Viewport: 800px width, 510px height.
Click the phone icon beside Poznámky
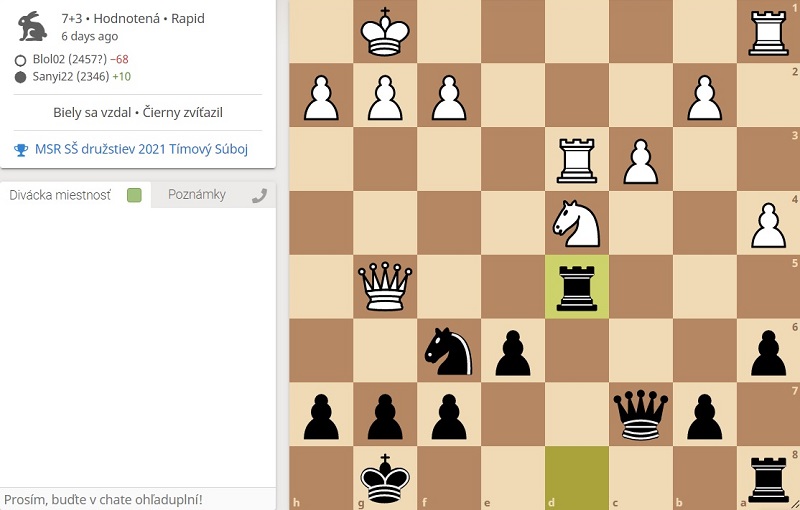(259, 195)
